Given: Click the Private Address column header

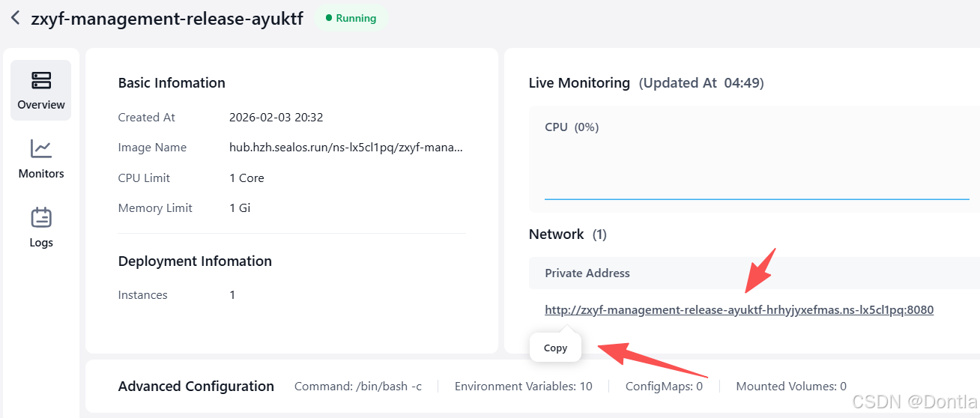Looking at the screenshot, I should (587, 273).
